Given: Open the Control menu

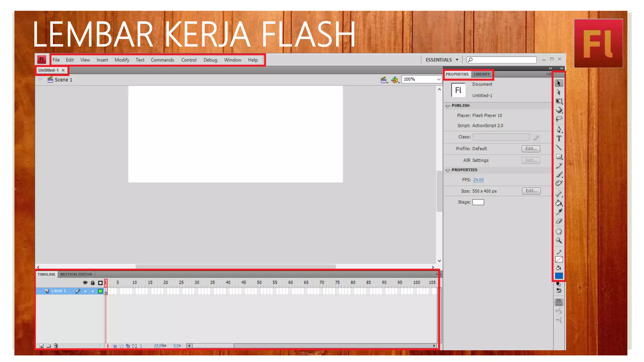Looking at the screenshot, I should (189, 60).
